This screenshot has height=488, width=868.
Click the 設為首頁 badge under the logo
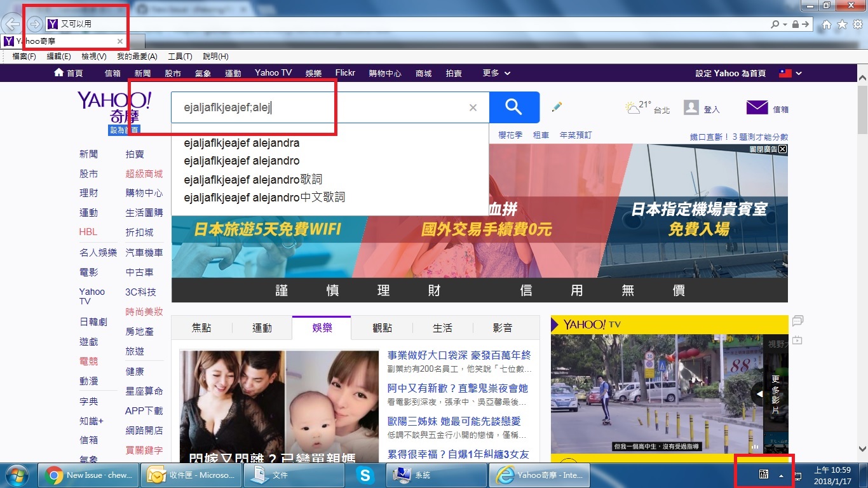click(x=125, y=130)
